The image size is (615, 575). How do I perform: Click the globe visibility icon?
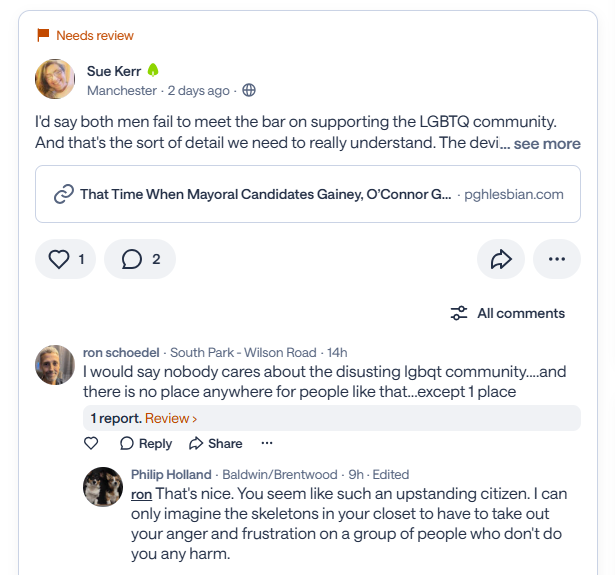tap(249, 90)
